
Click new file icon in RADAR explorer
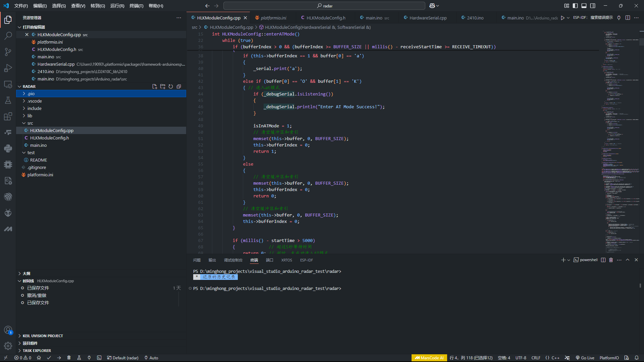(155, 86)
